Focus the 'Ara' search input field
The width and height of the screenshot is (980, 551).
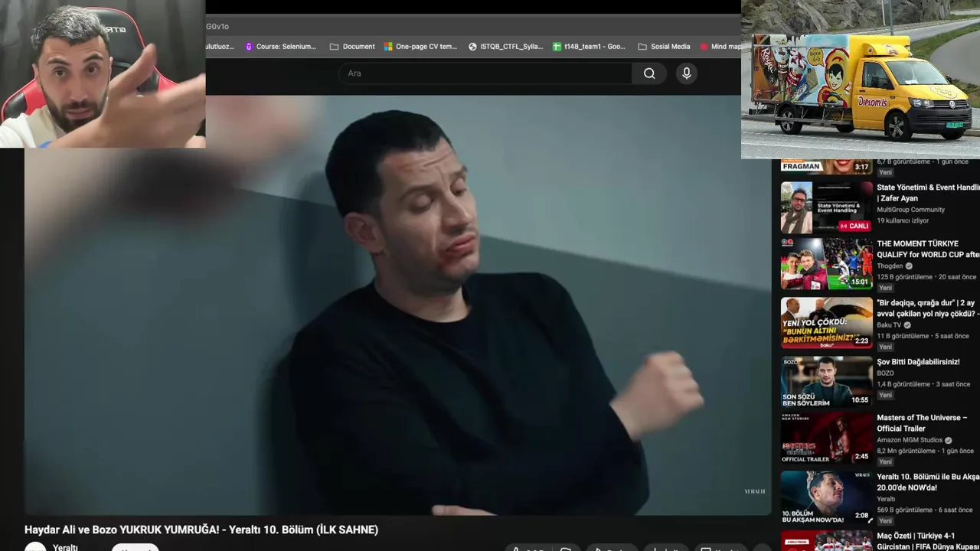pos(486,73)
